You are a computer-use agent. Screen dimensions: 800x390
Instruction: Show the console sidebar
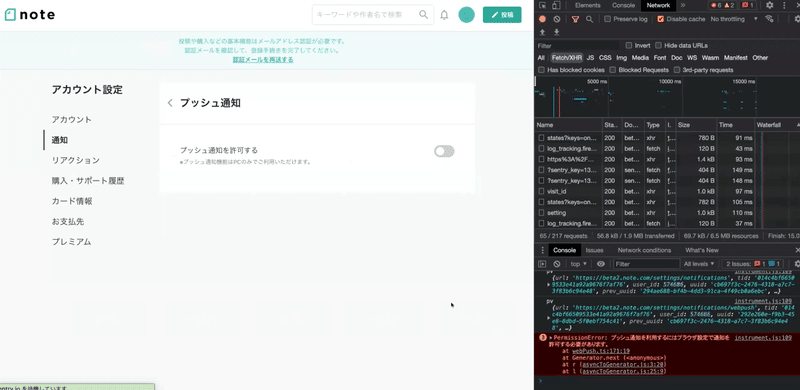pyautogui.click(x=542, y=264)
